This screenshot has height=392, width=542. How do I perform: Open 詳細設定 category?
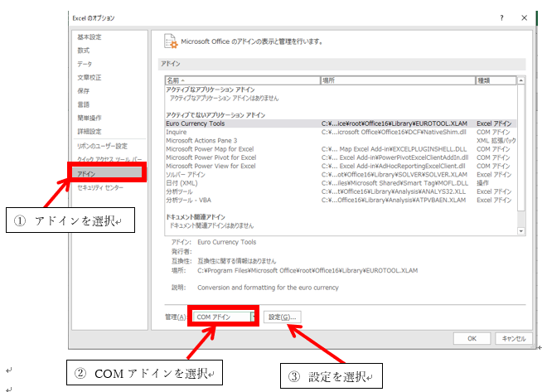pos(90,132)
